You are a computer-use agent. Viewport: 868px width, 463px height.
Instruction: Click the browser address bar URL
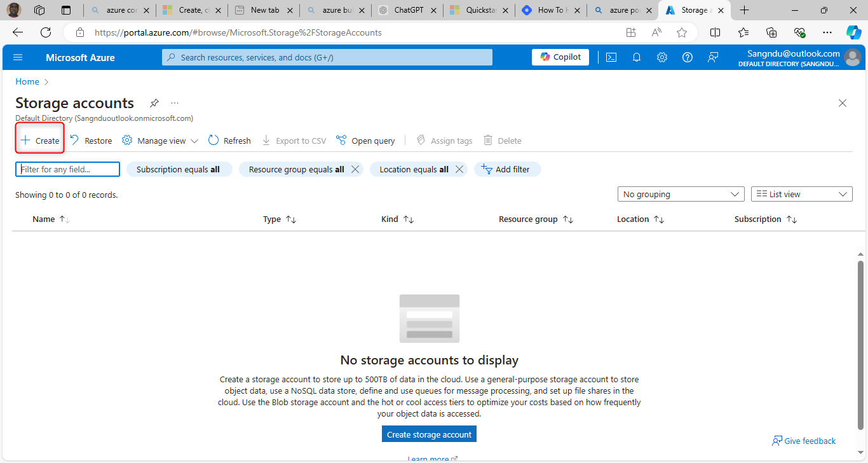point(238,32)
